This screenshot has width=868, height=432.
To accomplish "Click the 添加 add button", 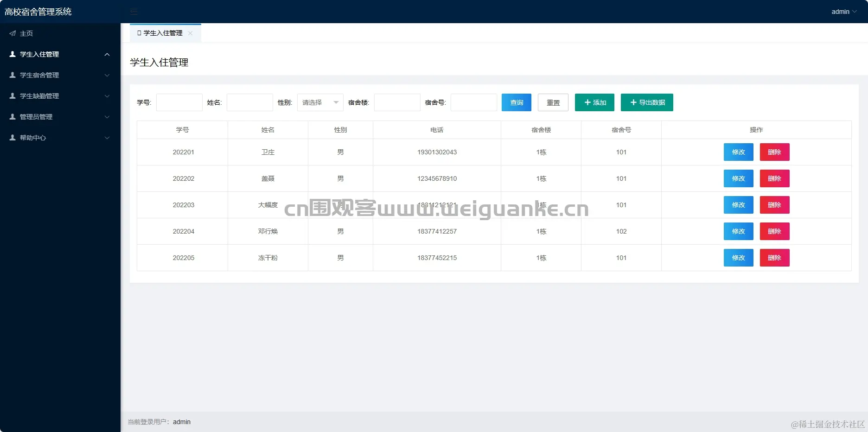I will coord(594,102).
